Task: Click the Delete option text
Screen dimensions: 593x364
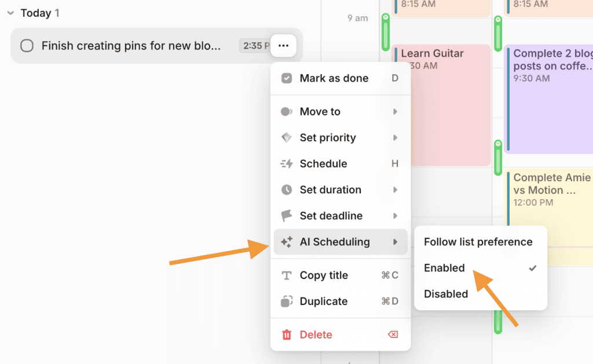Action: coord(316,334)
